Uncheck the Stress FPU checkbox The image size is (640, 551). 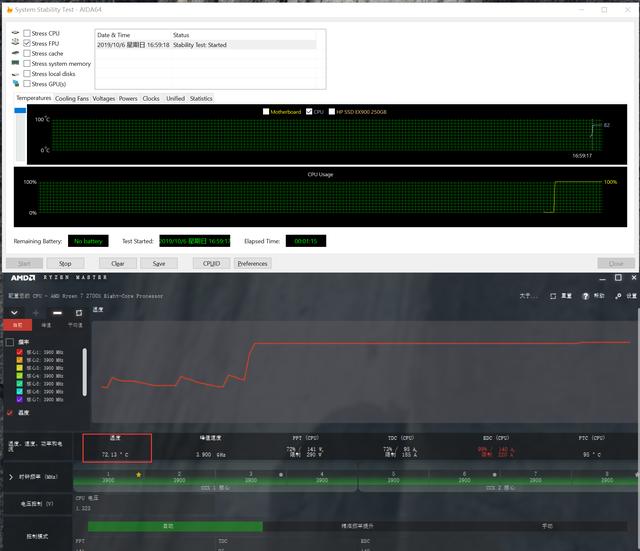click(27, 43)
